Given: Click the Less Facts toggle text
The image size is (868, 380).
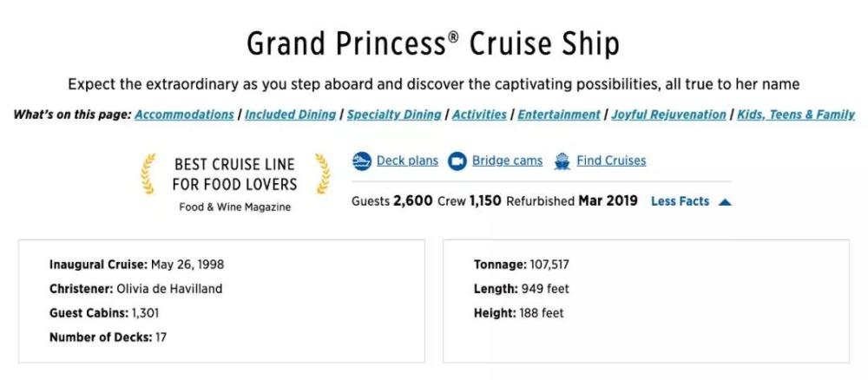Looking at the screenshot, I should 680,201.
